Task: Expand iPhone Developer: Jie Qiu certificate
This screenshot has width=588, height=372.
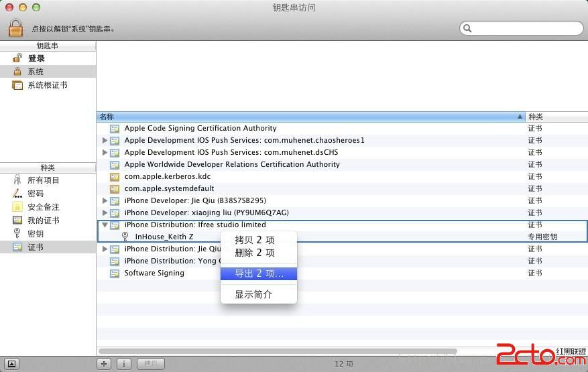Action: (105, 201)
